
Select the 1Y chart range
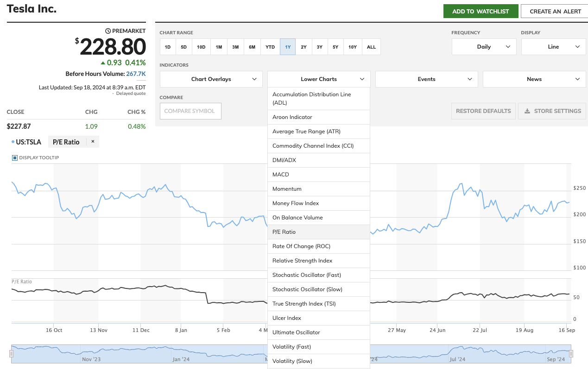[288, 47]
